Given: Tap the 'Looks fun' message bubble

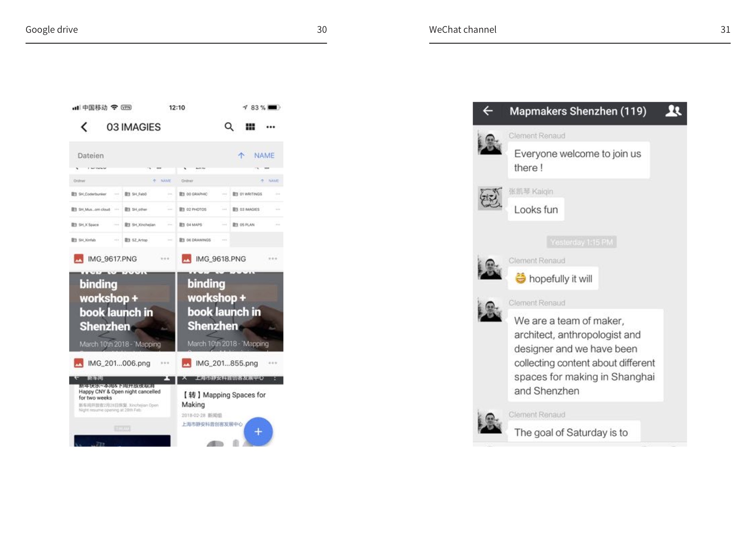Looking at the screenshot, I should coord(535,209).
